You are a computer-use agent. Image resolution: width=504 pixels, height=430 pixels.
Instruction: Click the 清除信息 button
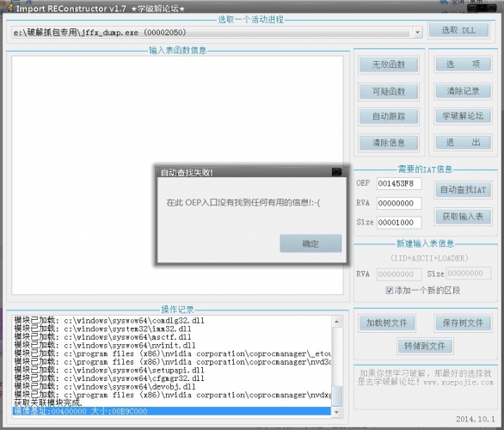pos(389,143)
